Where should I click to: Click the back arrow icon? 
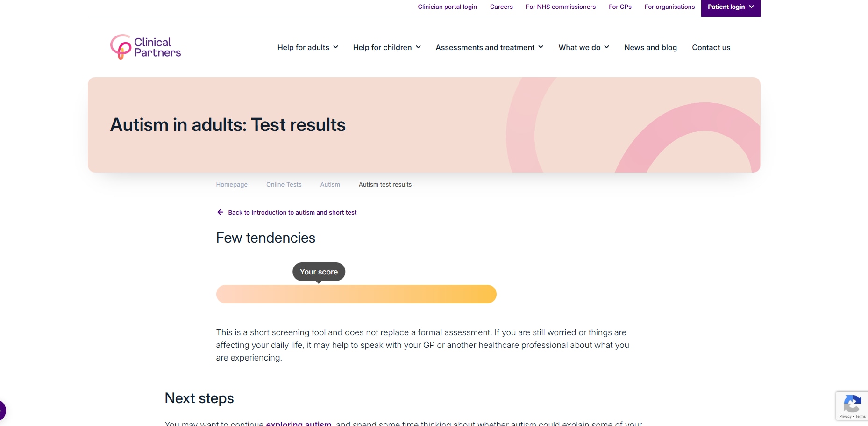(x=221, y=212)
